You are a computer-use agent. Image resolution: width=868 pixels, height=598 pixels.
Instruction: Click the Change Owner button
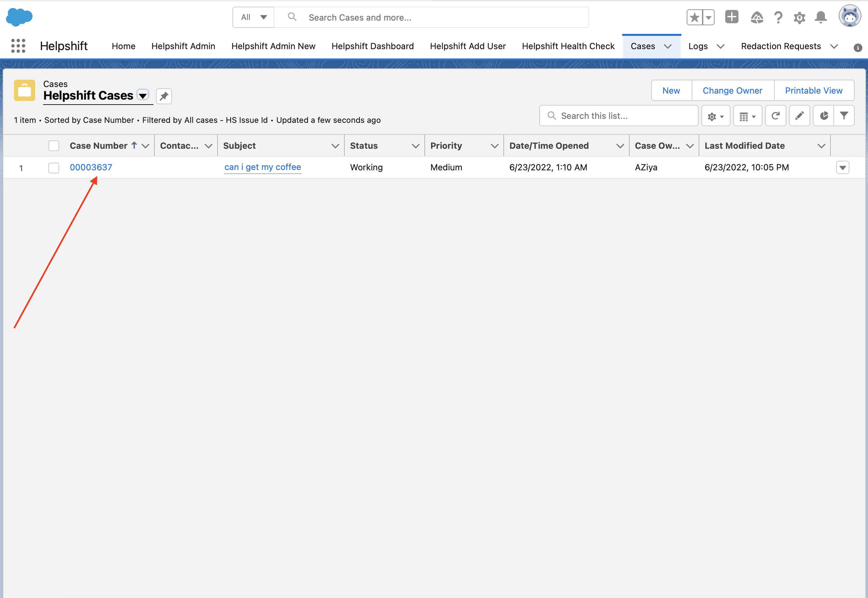point(732,91)
